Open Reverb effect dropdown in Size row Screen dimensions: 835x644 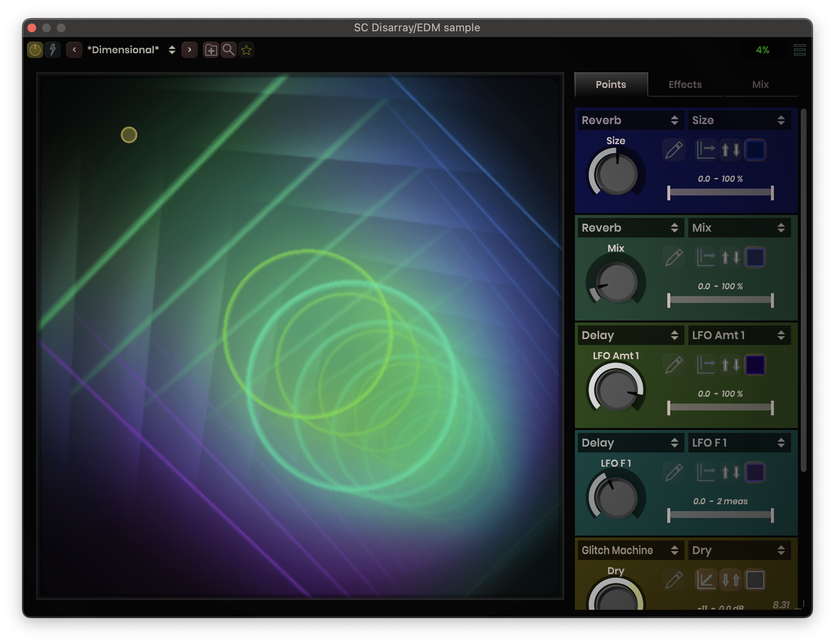(630, 120)
